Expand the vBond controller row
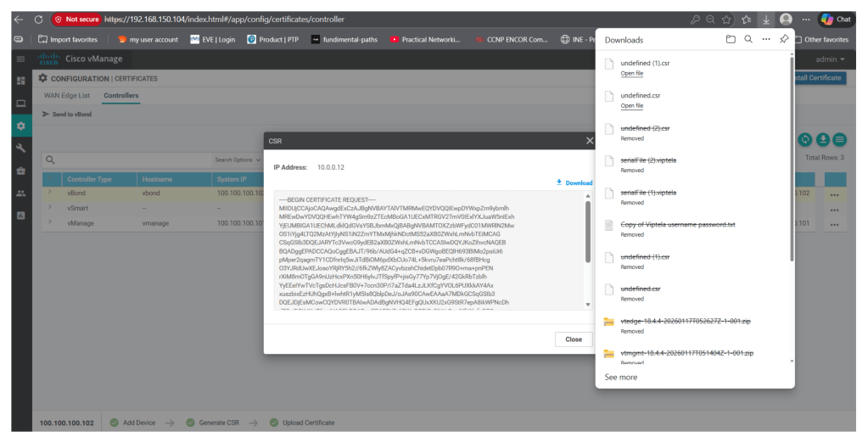This screenshot has width=868, height=443. click(50, 193)
